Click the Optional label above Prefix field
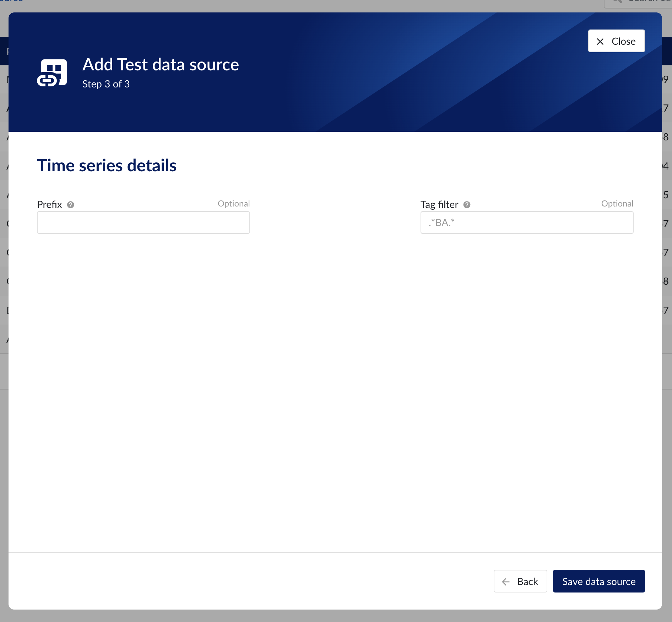This screenshot has width=672, height=622. 233,203
